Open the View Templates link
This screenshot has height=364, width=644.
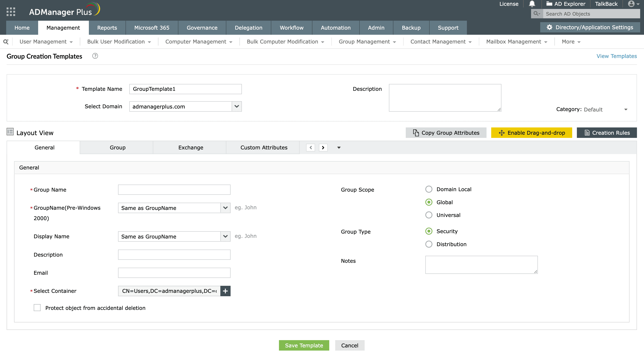617,56
